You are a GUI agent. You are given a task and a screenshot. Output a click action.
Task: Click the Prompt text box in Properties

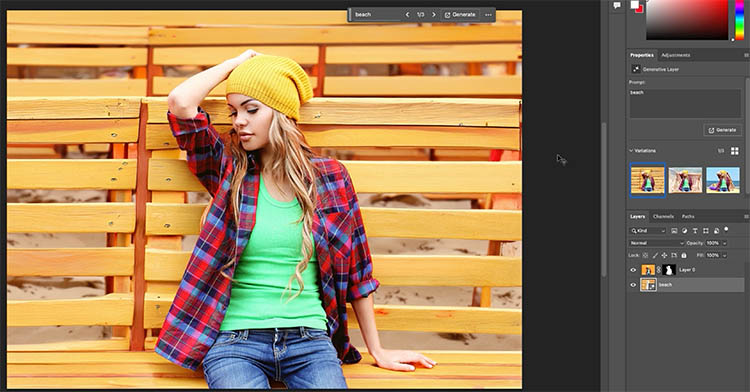685,103
